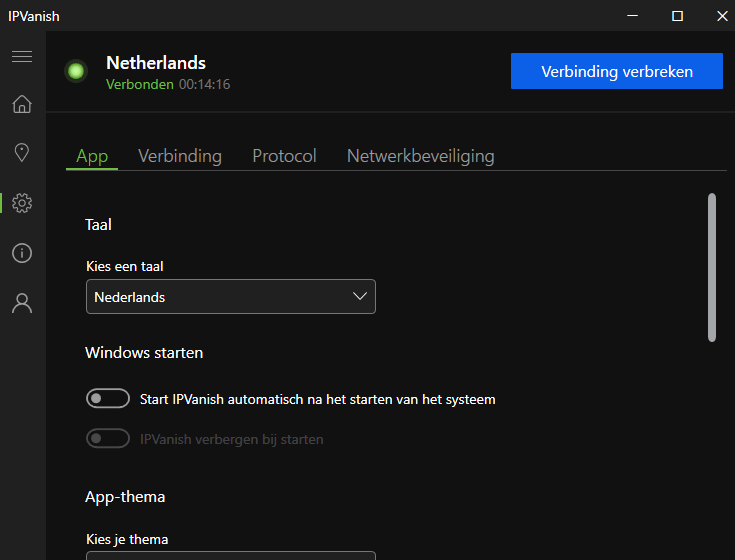Open the hamburger menu in sidebar
The height and width of the screenshot is (560, 735).
coord(22,57)
